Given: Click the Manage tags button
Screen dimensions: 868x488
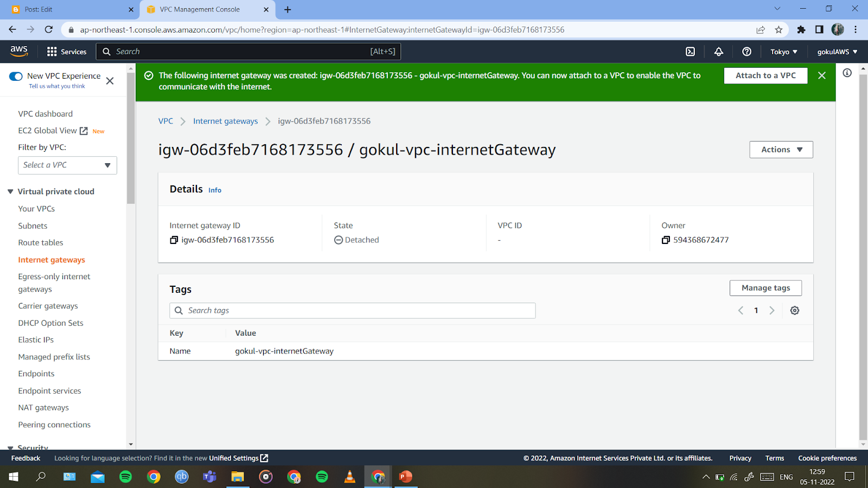Looking at the screenshot, I should 765,288.
